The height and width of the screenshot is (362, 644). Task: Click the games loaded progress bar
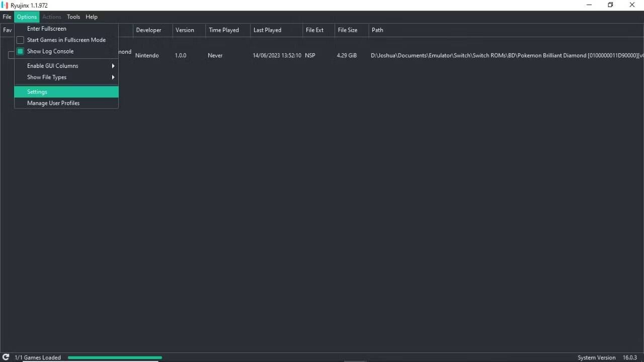[x=115, y=358]
